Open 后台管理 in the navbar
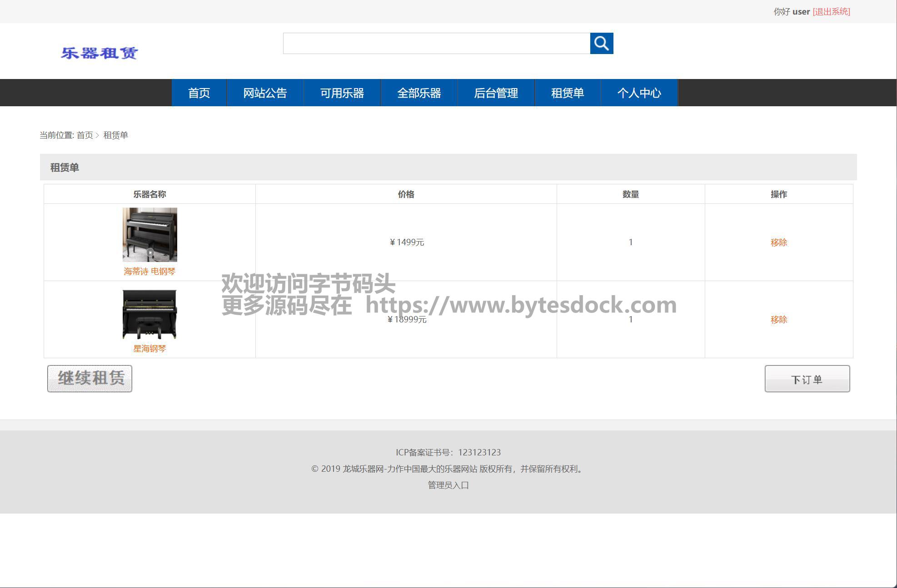897x588 pixels. coord(496,93)
